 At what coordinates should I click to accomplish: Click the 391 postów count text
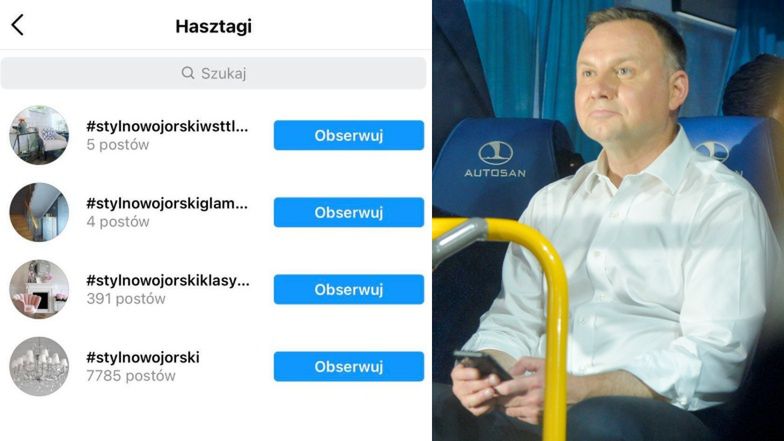click(126, 299)
